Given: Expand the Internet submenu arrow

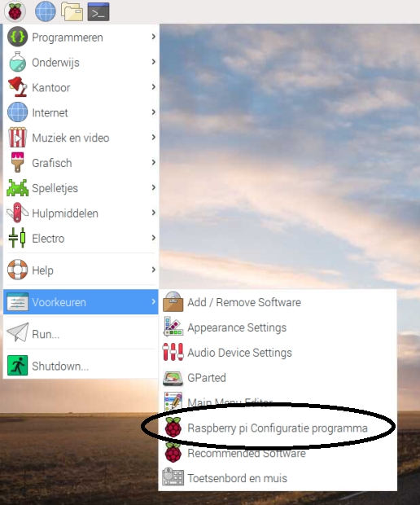Looking at the screenshot, I should [x=154, y=112].
